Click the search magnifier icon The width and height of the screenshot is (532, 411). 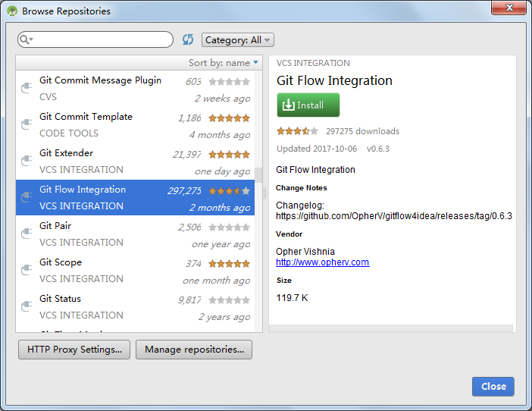click(x=24, y=39)
